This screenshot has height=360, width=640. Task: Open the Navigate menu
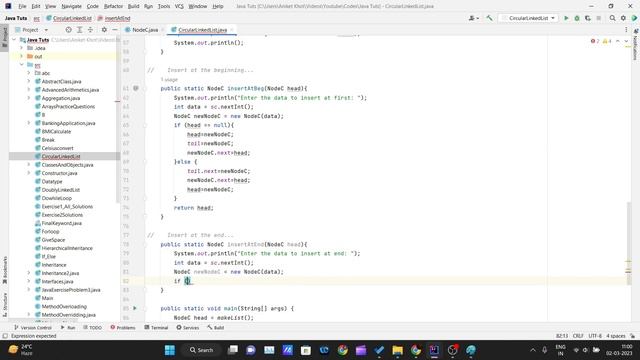tap(71, 6)
